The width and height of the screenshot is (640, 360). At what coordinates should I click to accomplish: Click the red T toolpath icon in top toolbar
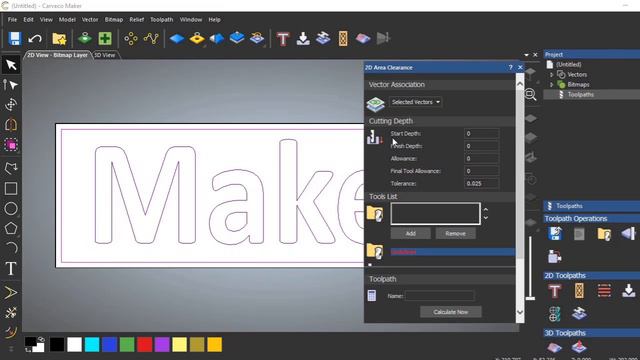[283, 39]
